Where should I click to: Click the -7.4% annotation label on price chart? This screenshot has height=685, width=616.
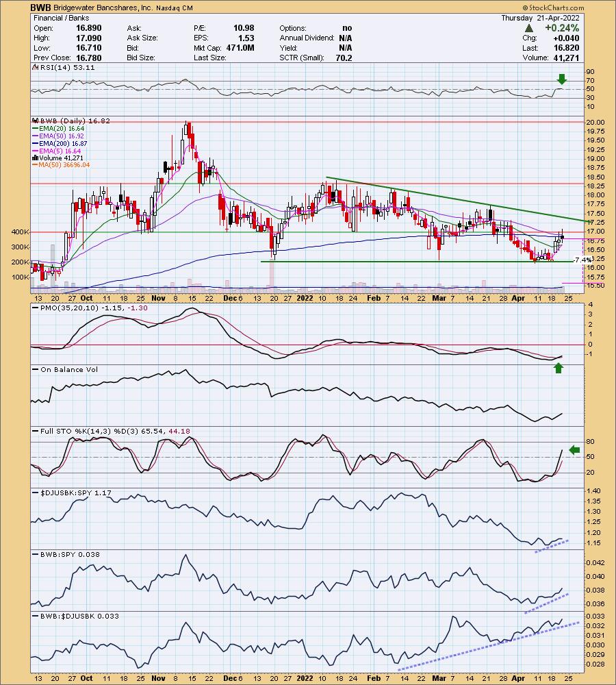pyautogui.click(x=583, y=260)
